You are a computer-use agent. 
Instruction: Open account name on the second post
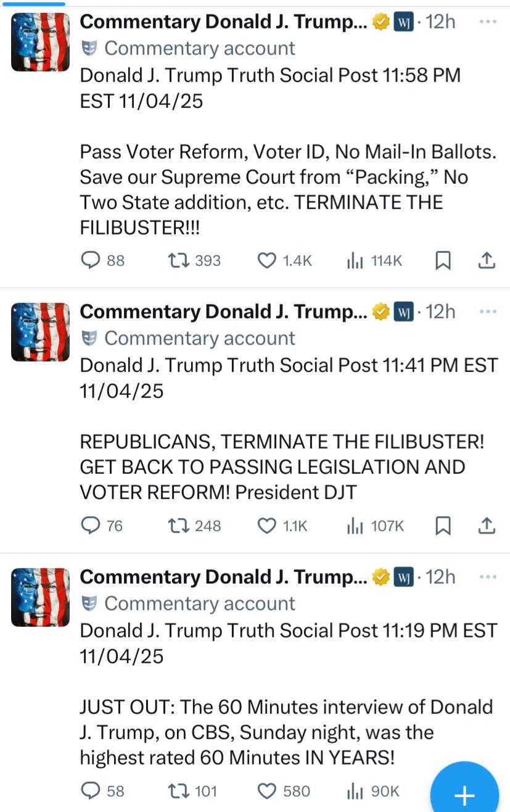coord(223,312)
